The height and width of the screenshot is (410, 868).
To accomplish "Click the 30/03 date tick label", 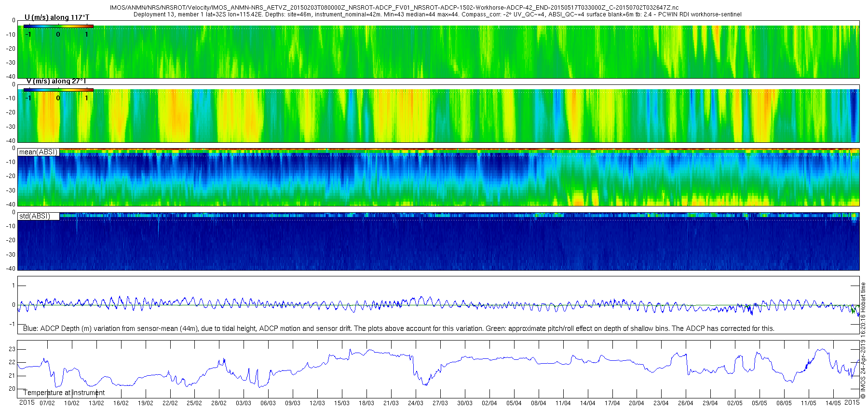I will (x=465, y=403).
